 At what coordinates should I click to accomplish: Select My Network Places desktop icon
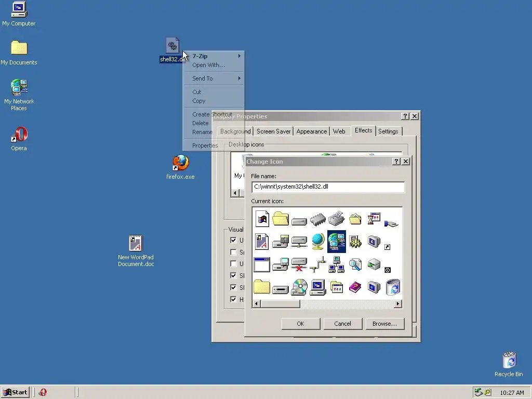[x=19, y=95]
